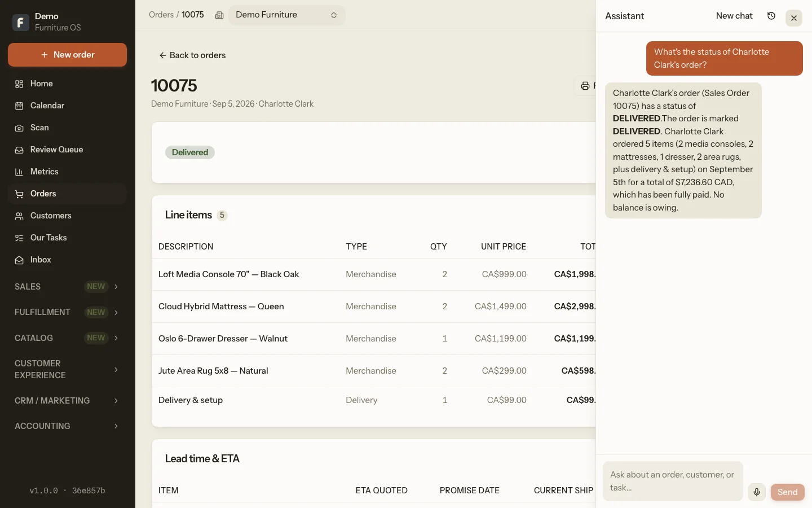Click Jute Area Rug 5x8 — Natural
The width and height of the screenshot is (812, 508).
[x=213, y=371]
